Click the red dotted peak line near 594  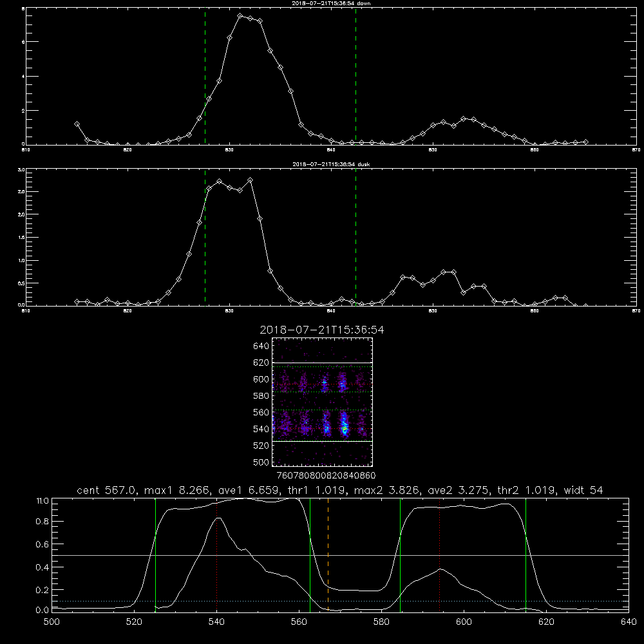point(439,554)
